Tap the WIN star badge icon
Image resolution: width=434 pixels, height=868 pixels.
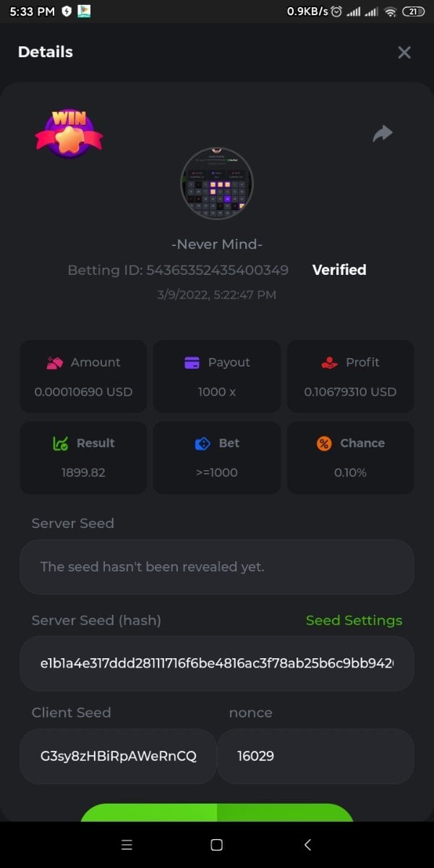pyautogui.click(x=69, y=133)
